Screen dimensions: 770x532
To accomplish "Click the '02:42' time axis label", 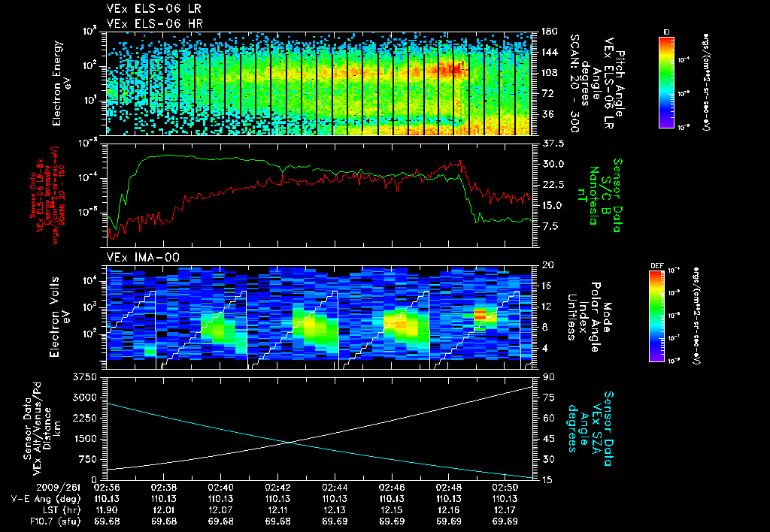I will [x=277, y=488].
